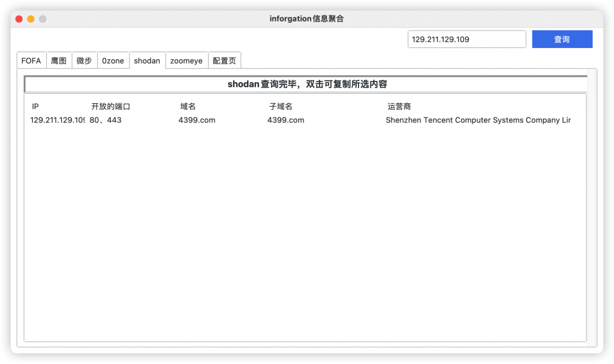Select the 子域名 value 4399.com
The image size is (614, 364).
tap(286, 120)
